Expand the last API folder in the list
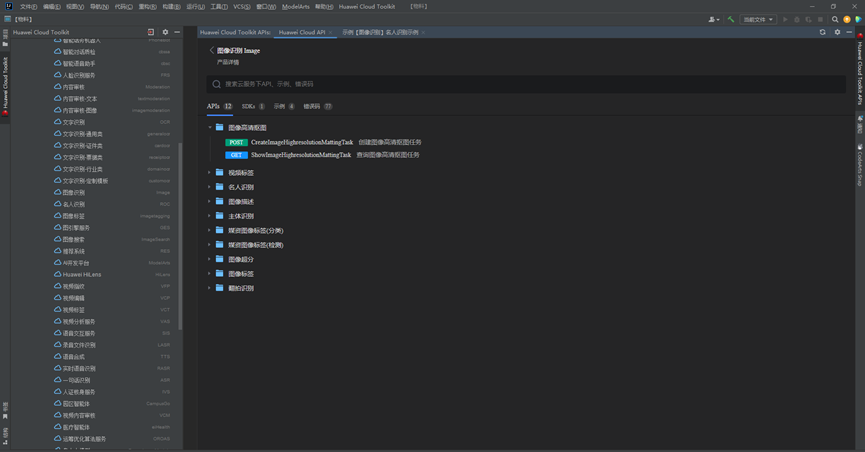Screen dimensions: 865x452 210,288
